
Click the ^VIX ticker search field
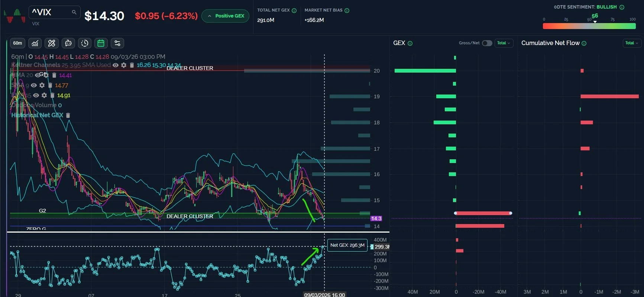pyautogui.click(x=54, y=12)
